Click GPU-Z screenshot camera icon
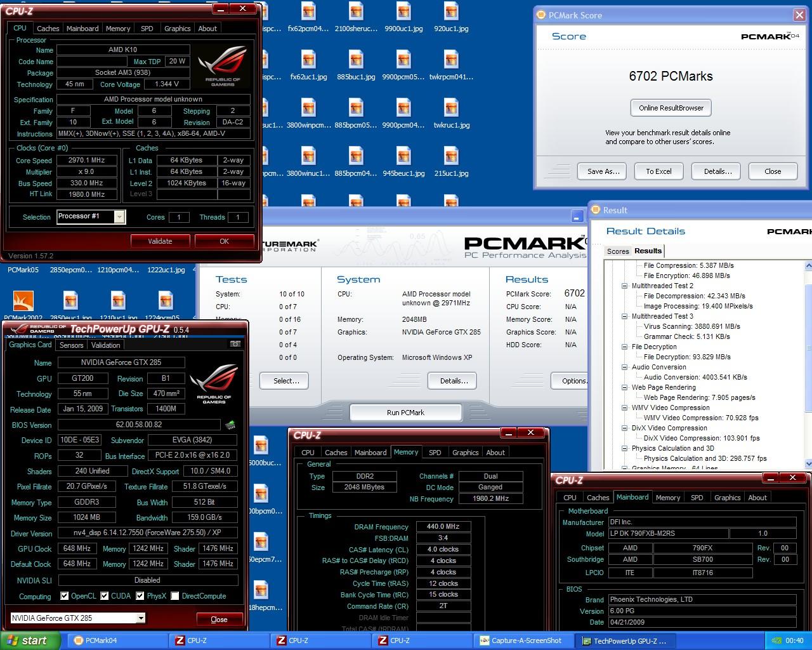The image size is (812, 650). pos(235,344)
